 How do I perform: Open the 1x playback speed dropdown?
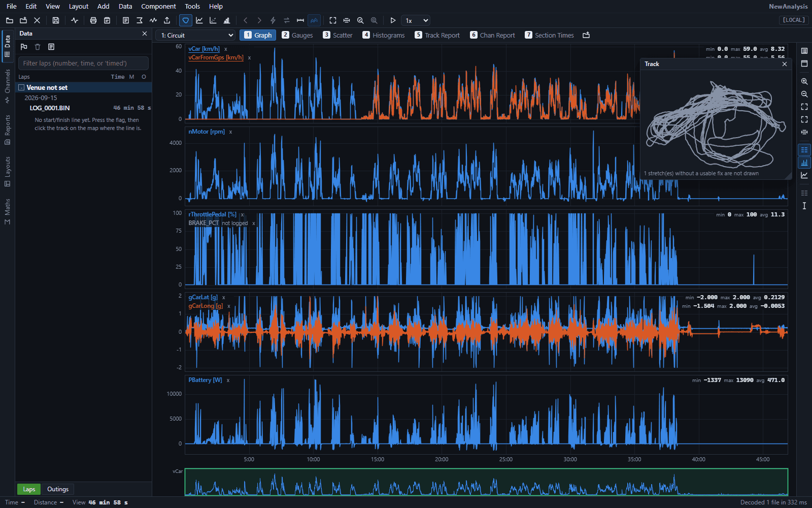[x=416, y=20]
